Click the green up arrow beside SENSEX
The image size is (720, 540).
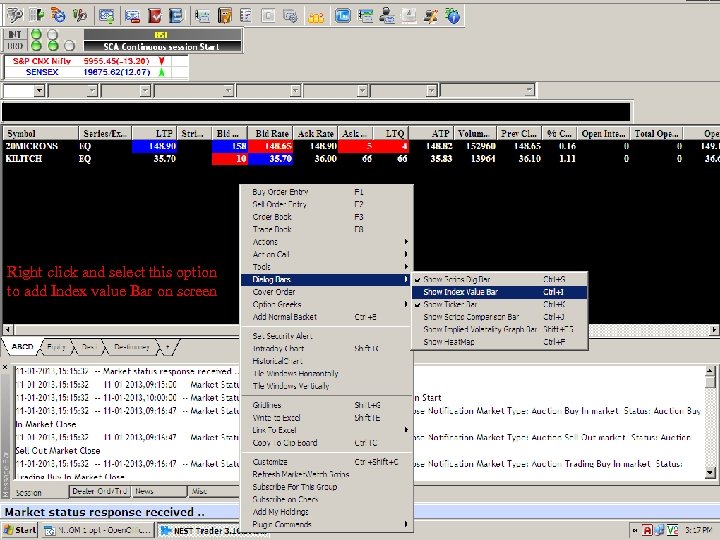[x=162, y=72]
